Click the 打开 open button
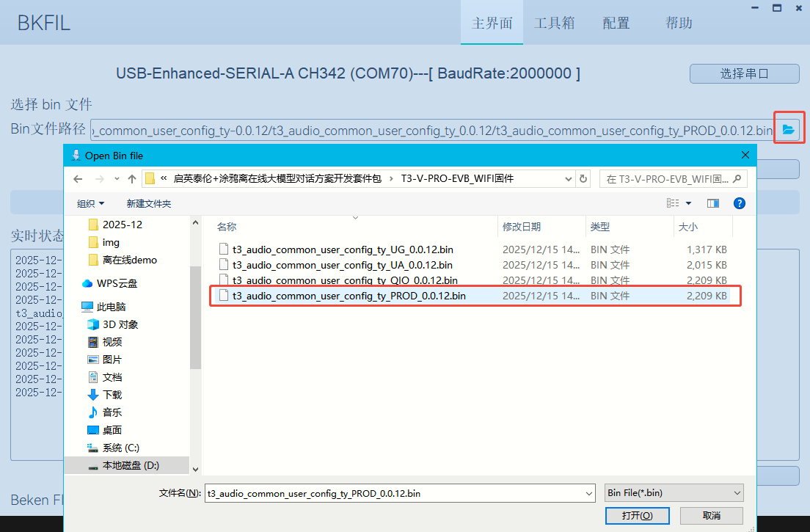The width and height of the screenshot is (810, 532). coord(637,515)
